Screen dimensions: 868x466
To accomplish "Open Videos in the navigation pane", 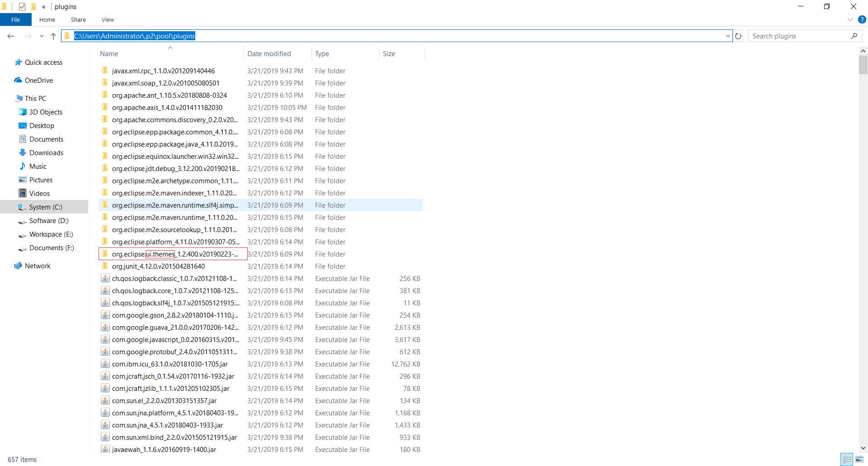I will click(39, 194).
